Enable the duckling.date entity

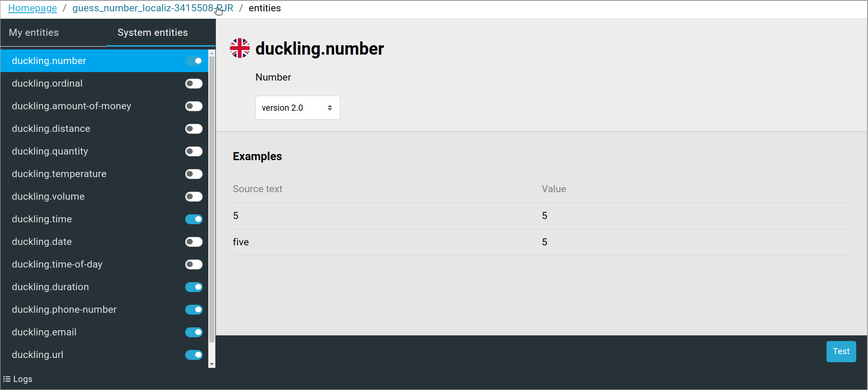tap(194, 242)
